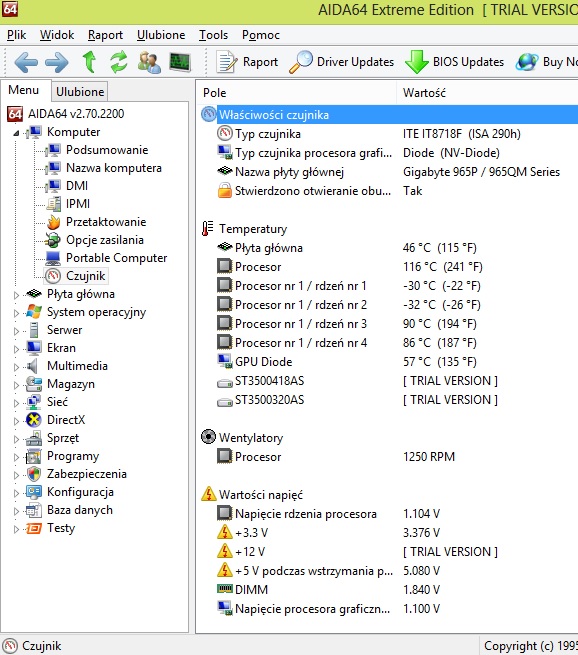578x655 pixels.
Task: Click the Testy orange benchmark icon
Action: pyautogui.click(x=33, y=528)
